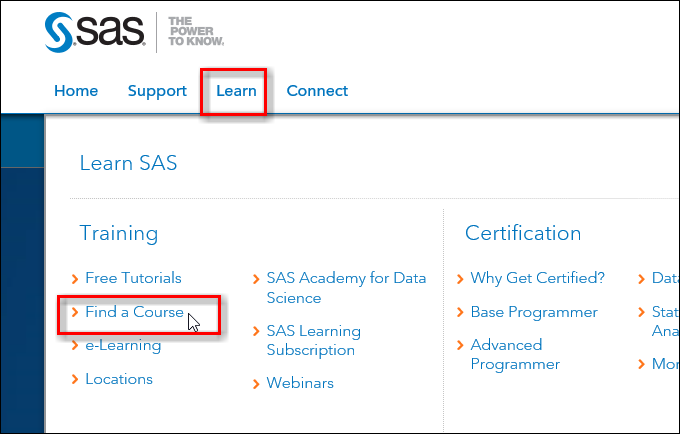Screen dimensions: 680x434
Task: Select the Learn menu tab
Action: pos(236,91)
